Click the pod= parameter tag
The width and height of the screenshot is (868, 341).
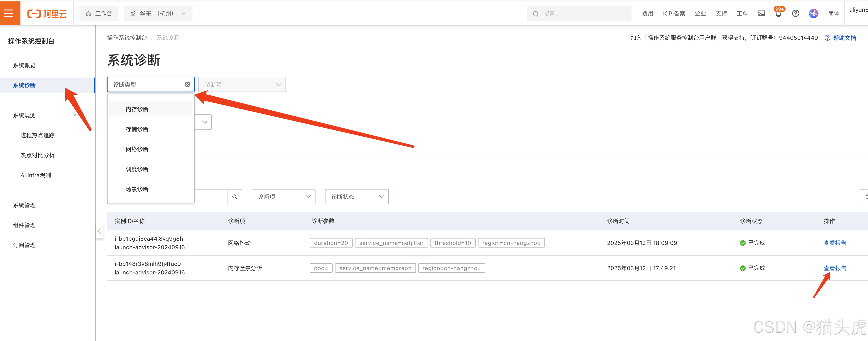tap(321, 268)
